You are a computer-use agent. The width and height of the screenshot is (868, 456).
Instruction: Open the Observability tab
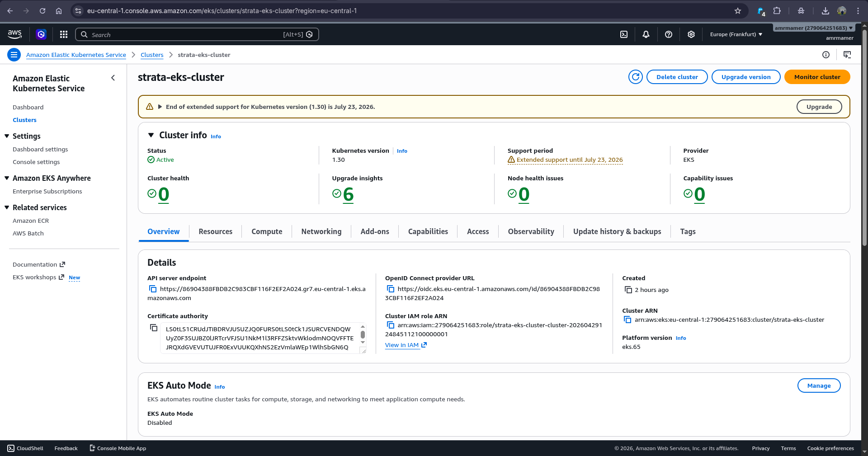[x=531, y=231]
